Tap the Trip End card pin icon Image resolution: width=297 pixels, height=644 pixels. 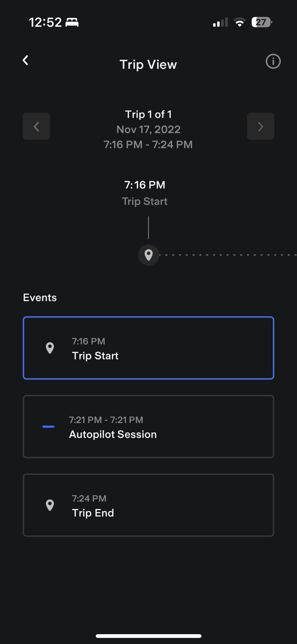[x=50, y=505]
